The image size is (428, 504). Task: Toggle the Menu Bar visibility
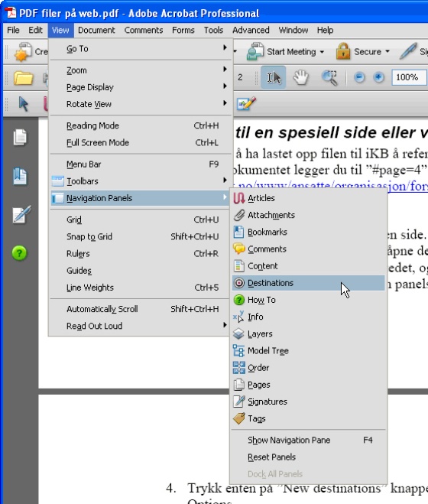tap(141, 164)
